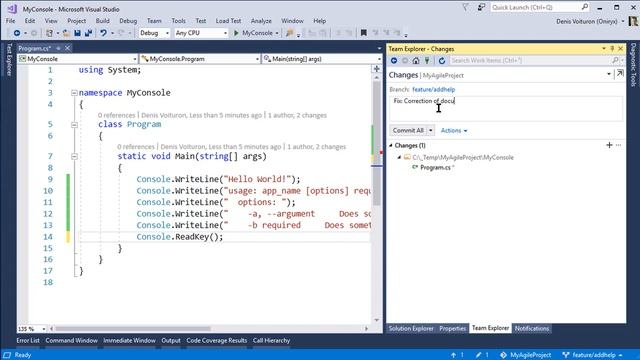
Task: Open the Commit All dropdown arrow
Action: pyautogui.click(x=431, y=130)
